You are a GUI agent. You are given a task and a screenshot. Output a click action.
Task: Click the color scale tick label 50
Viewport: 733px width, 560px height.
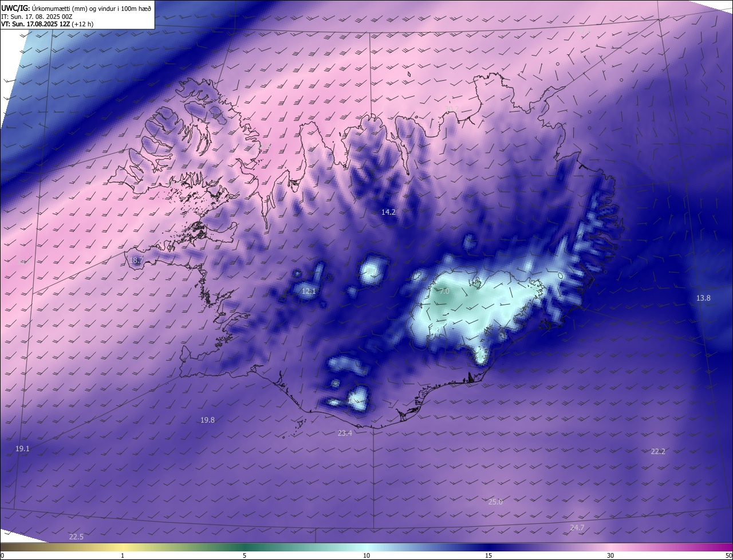[x=728, y=555]
